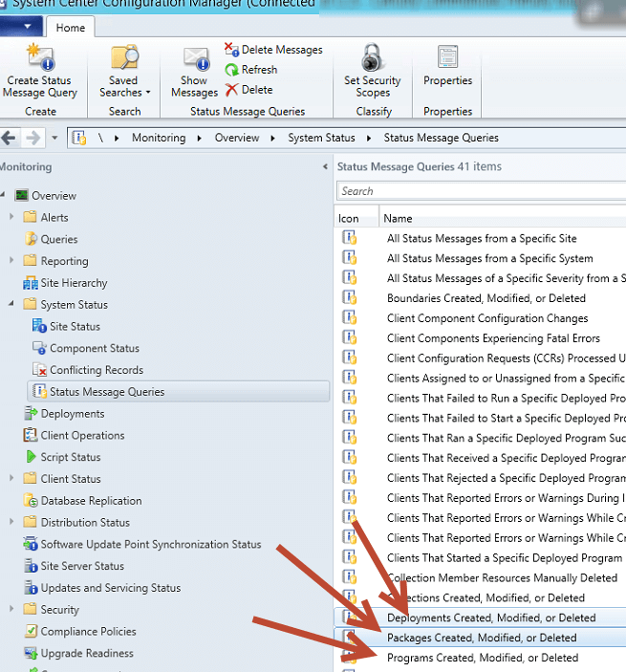This screenshot has height=672, width=626.
Task: Click the Show Messages envelope icon
Action: [x=196, y=59]
